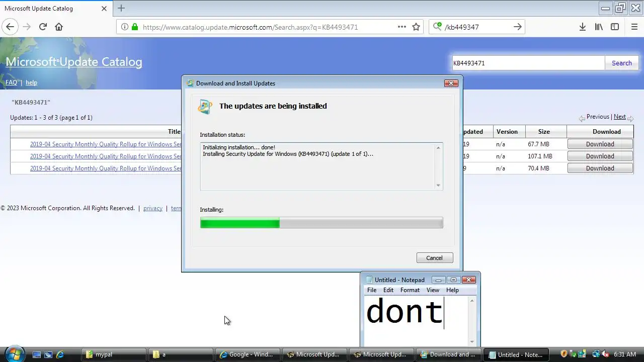Click the search box go arrow
The width and height of the screenshot is (644, 362).
point(517,27)
